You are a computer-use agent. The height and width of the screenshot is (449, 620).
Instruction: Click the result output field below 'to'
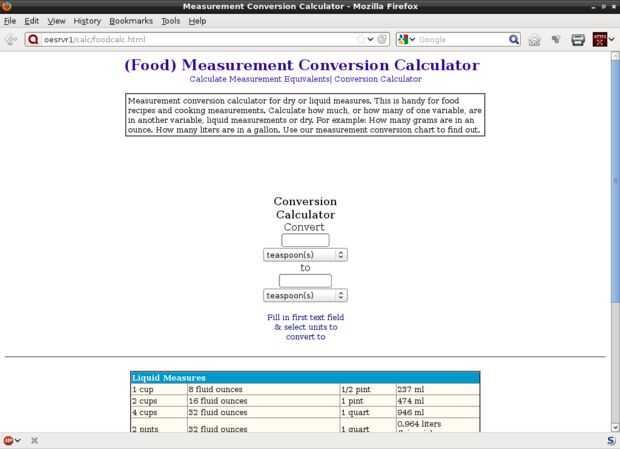(x=305, y=281)
